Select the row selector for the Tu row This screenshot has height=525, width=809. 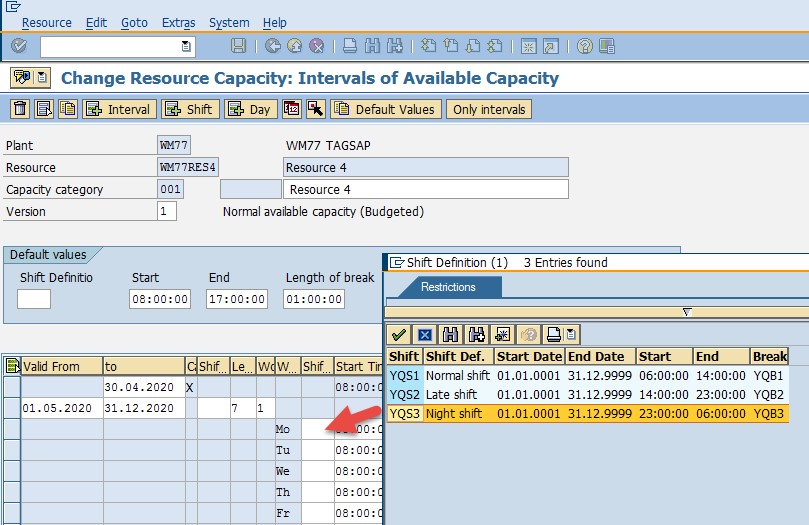click(x=12, y=450)
